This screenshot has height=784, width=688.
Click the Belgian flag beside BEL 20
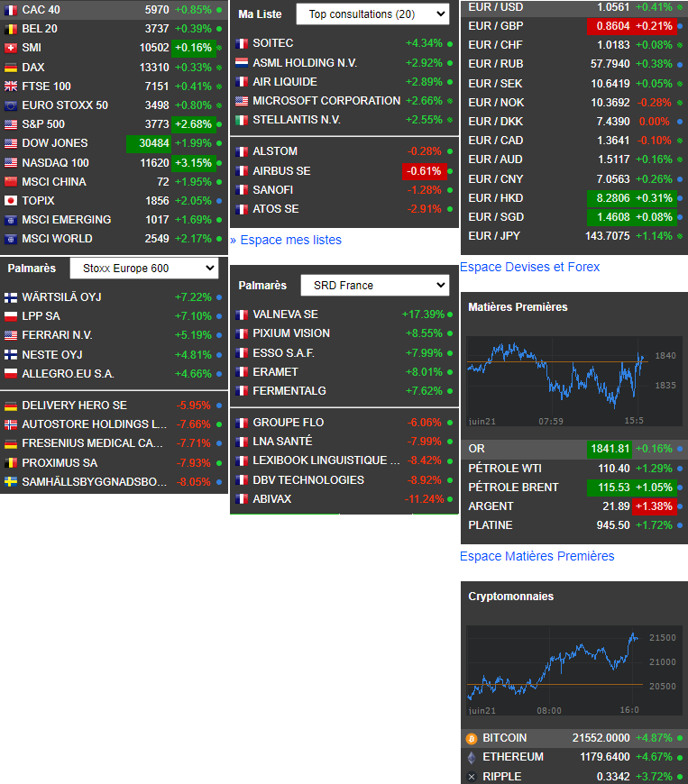(x=11, y=29)
